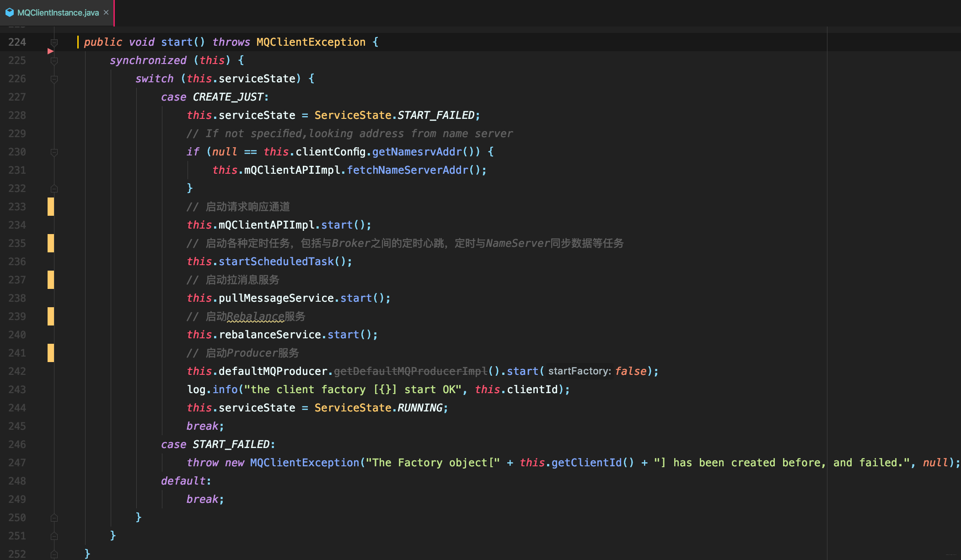
Task: Click line number 247 in the gutter
Action: pyautogui.click(x=17, y=463)
